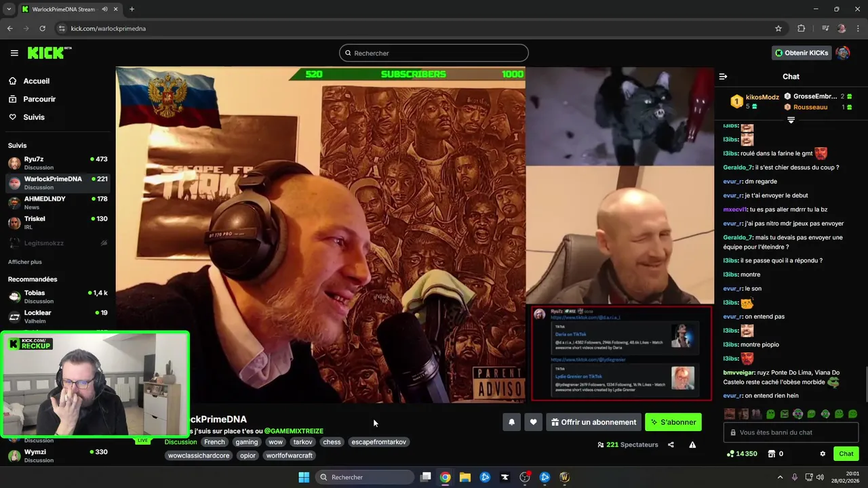Open the channel points balance 14 350

coord(742,453)
